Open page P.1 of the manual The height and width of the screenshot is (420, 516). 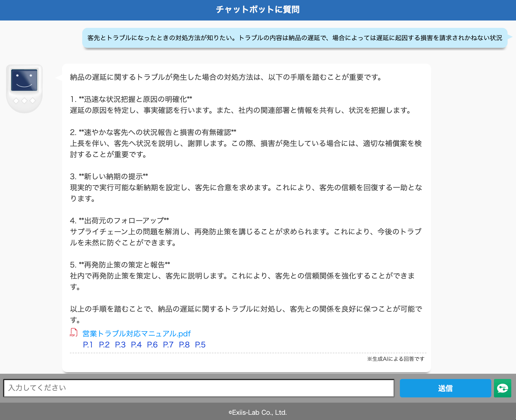point(88,345)
